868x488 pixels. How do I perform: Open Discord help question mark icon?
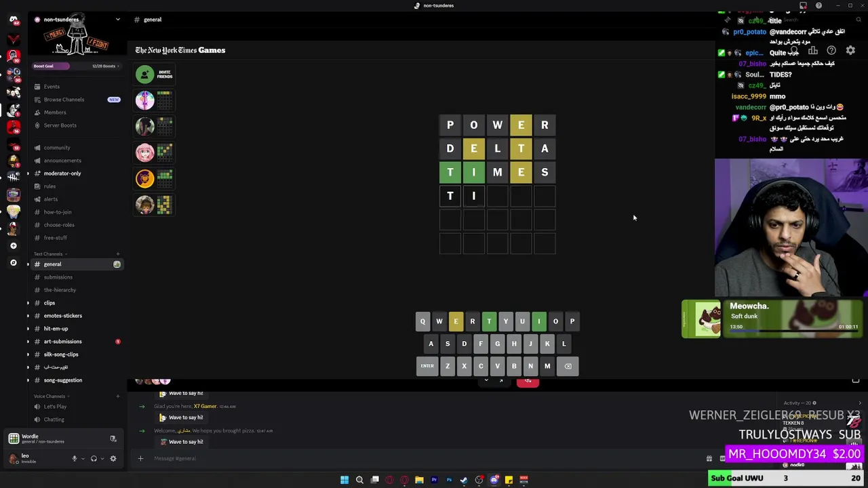(x=818, y=5)
